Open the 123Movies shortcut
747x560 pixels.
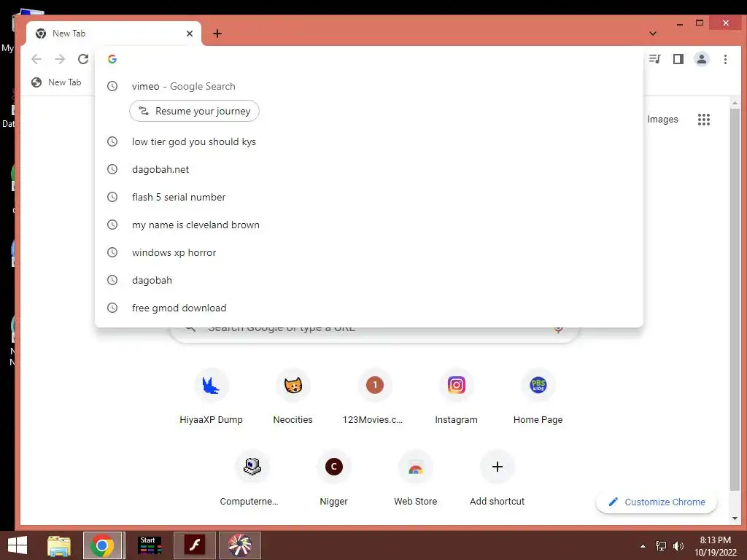point(374,397)
